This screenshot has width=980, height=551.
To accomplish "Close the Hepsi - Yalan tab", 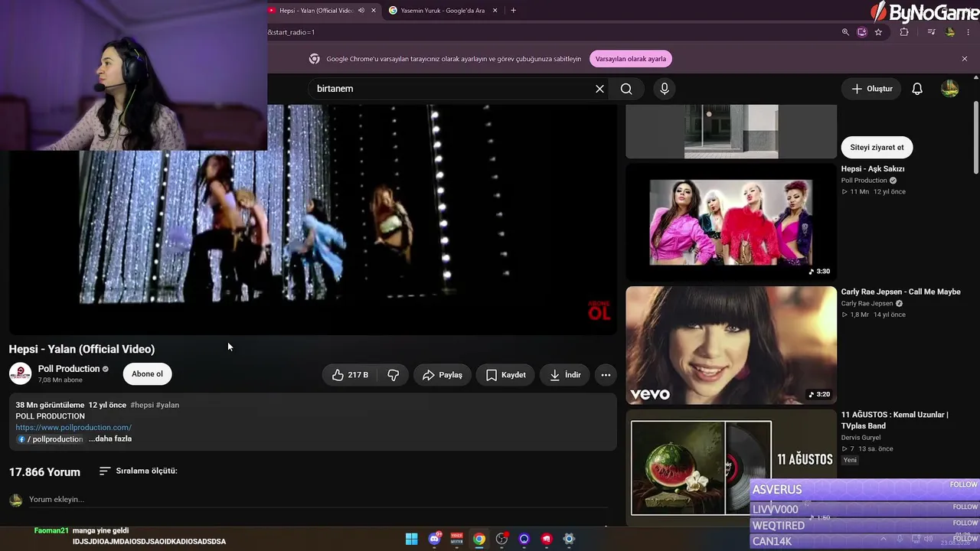I will point(374,11).
